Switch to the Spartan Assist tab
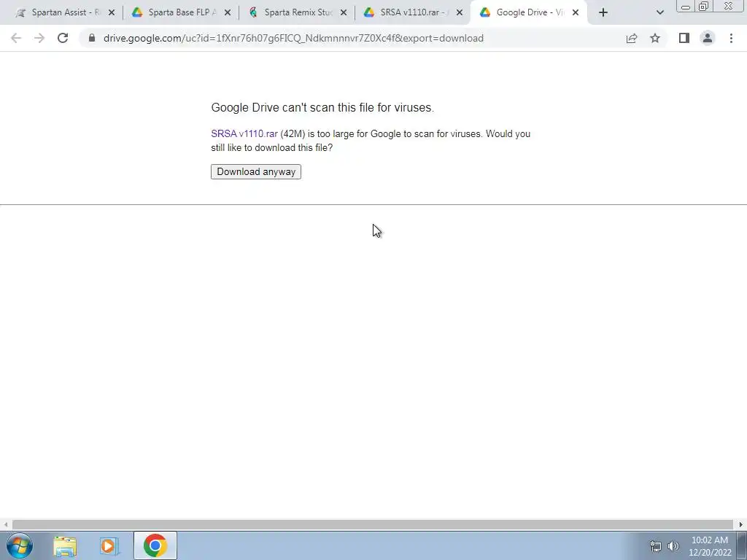 tap(65, 12)
